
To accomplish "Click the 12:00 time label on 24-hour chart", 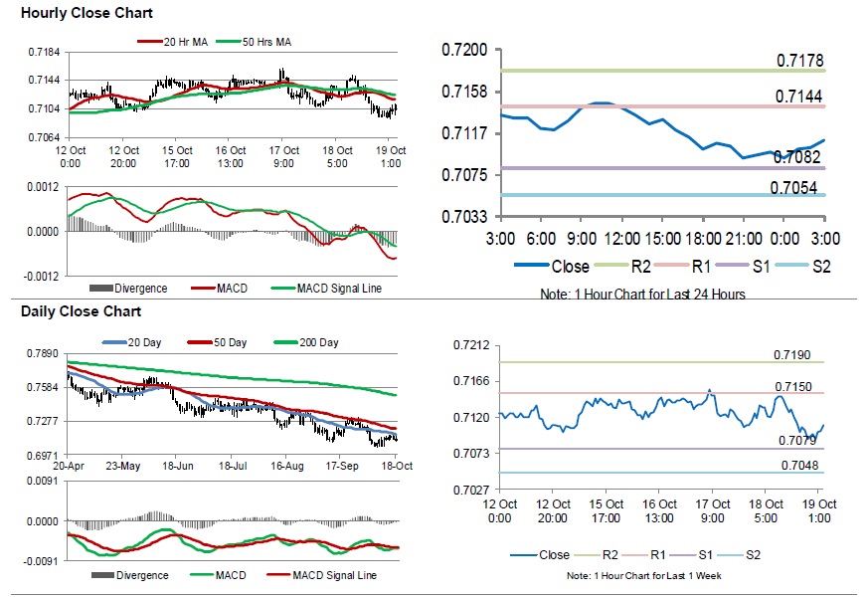I will pos(622,239).
